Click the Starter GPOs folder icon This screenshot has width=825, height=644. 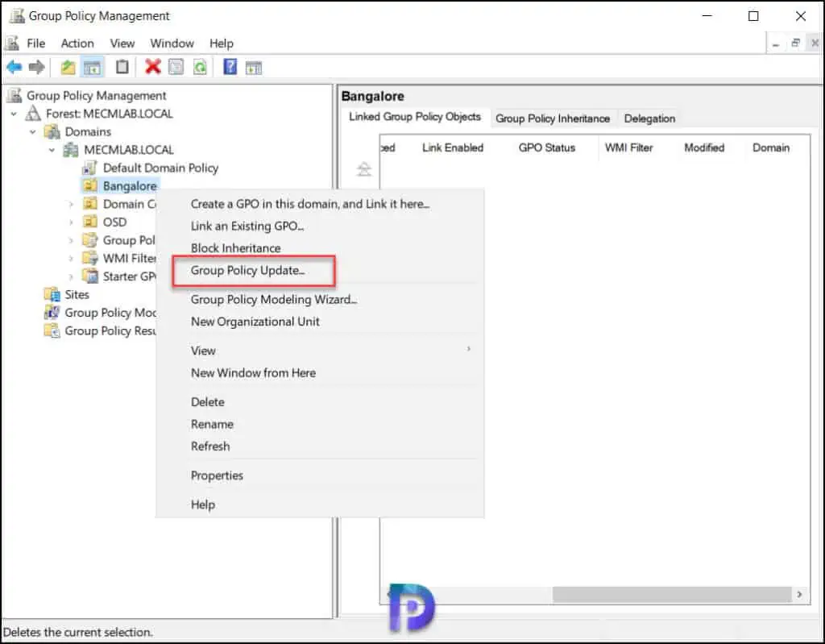(90, 276)
